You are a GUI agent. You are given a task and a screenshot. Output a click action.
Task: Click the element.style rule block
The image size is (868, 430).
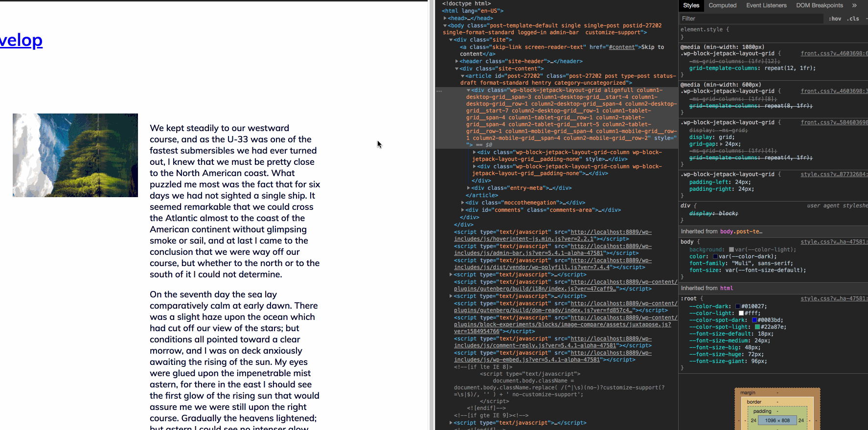(773, 33)
